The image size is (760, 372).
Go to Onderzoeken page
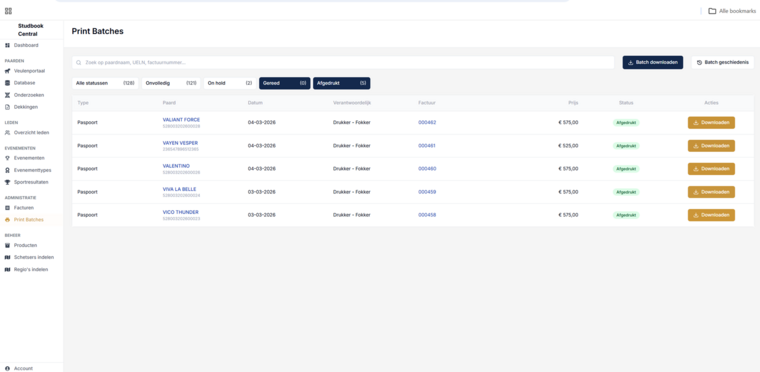point(29,95)
